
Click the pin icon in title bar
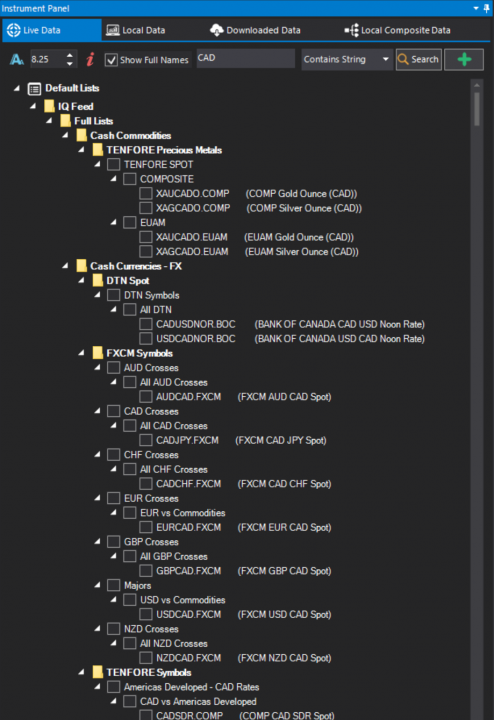[487, 8]
